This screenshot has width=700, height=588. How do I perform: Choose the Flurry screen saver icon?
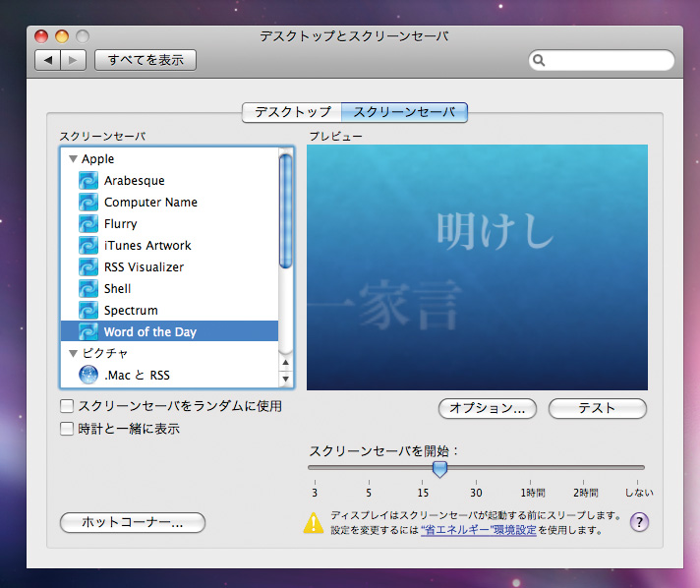click(x=88, y=224)
